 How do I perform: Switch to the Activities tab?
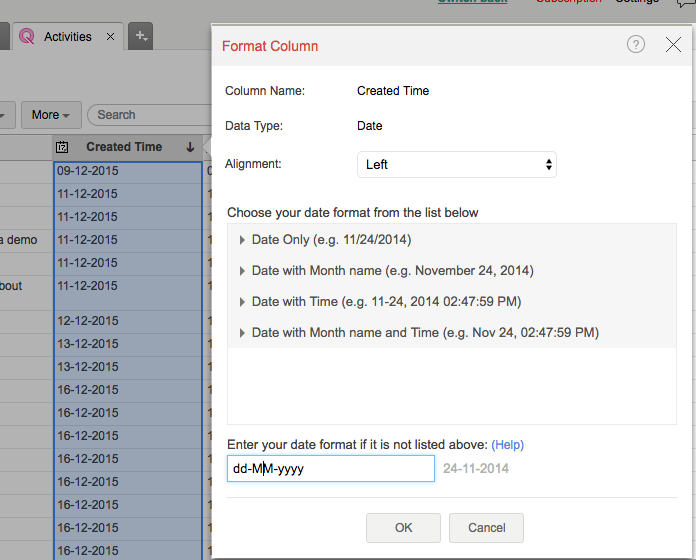click(x=67, y=37)
